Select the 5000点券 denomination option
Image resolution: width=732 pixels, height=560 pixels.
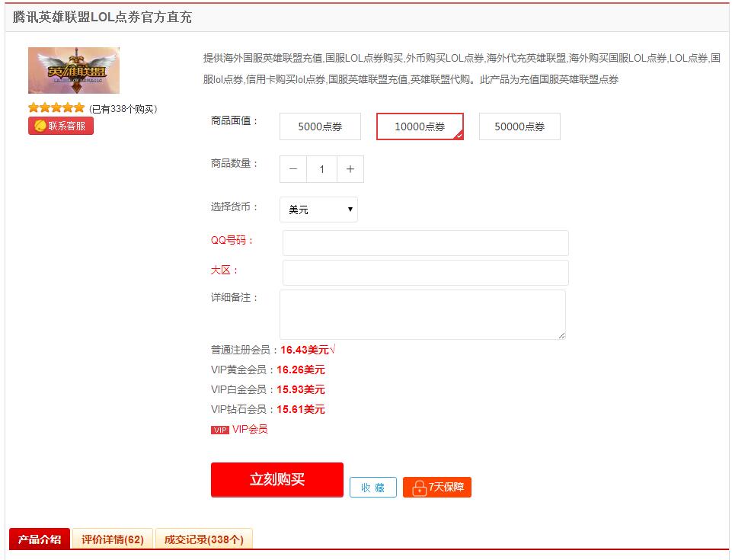tap(320, 126)
